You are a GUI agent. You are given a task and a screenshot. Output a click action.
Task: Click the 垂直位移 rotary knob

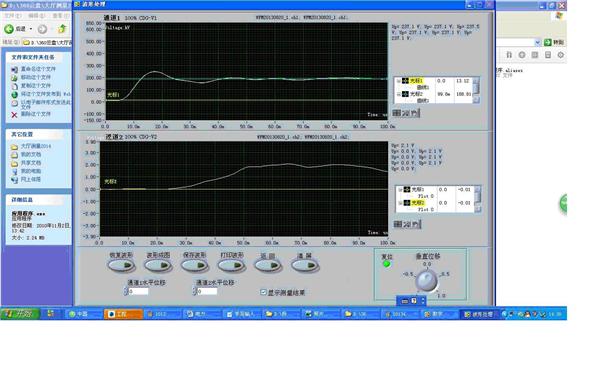[x=426, y=280]
